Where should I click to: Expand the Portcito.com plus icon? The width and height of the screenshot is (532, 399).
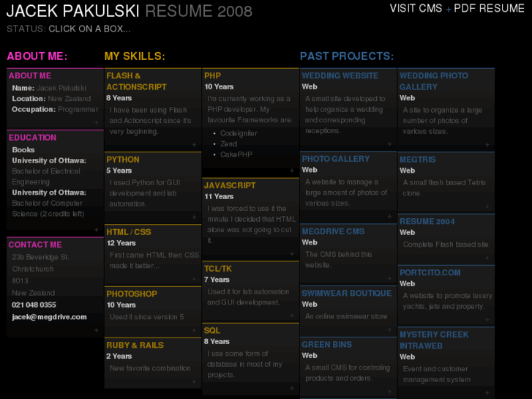click(x=487, y=320)
